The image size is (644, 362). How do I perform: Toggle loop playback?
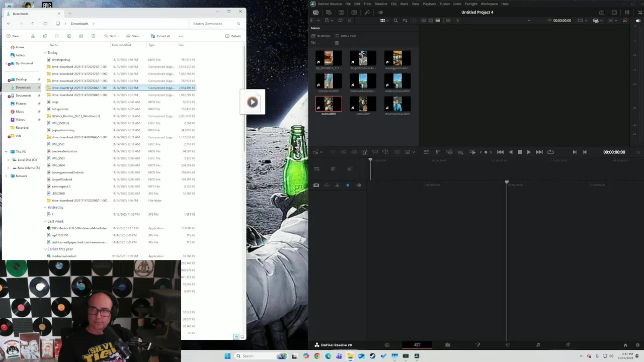point(550,152)
